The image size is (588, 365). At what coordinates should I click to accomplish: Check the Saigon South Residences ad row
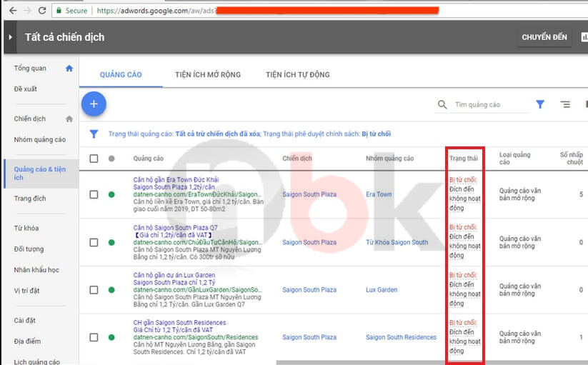(x=94, y=337)
